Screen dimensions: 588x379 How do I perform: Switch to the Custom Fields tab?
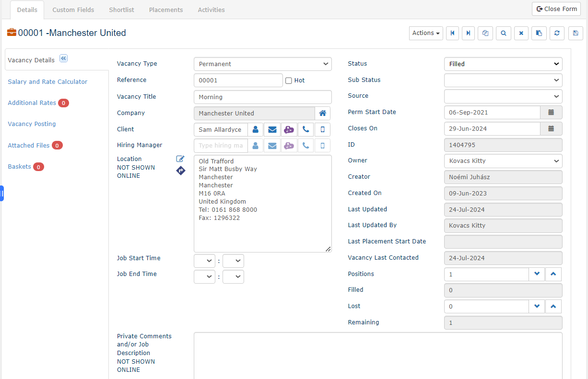point(73,10)
